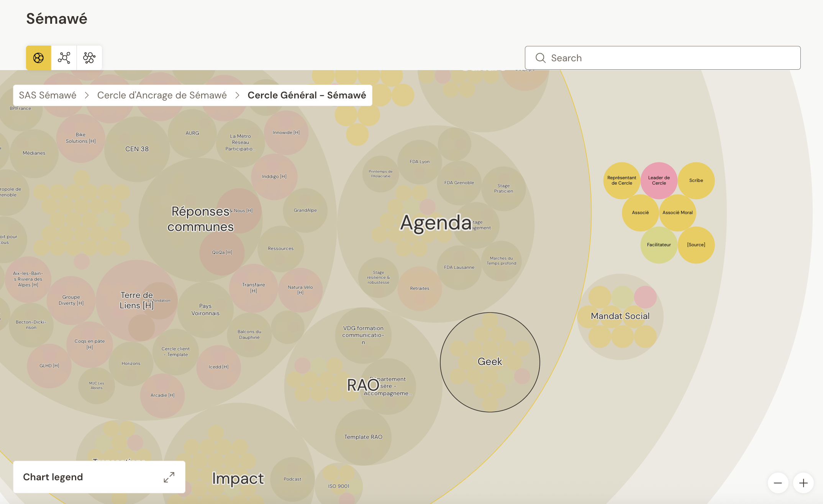Image resolution: width=823 pixels, height=504 pixels.
Task: Select the pink Leader de Cercle role
Action: [x=659, y=180]
